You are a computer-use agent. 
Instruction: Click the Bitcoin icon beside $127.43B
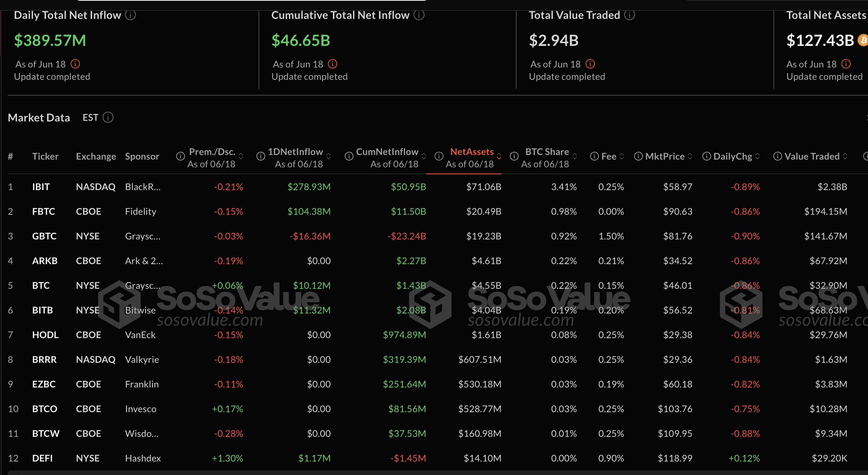(863, 40)
